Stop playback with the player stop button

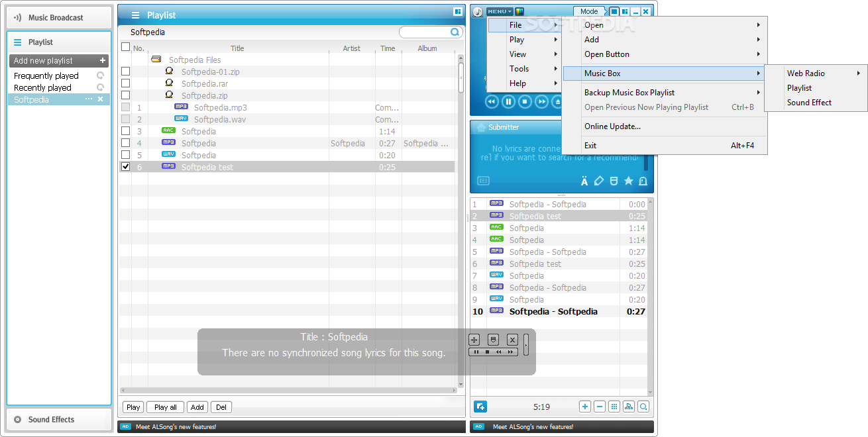pos(525,101)
